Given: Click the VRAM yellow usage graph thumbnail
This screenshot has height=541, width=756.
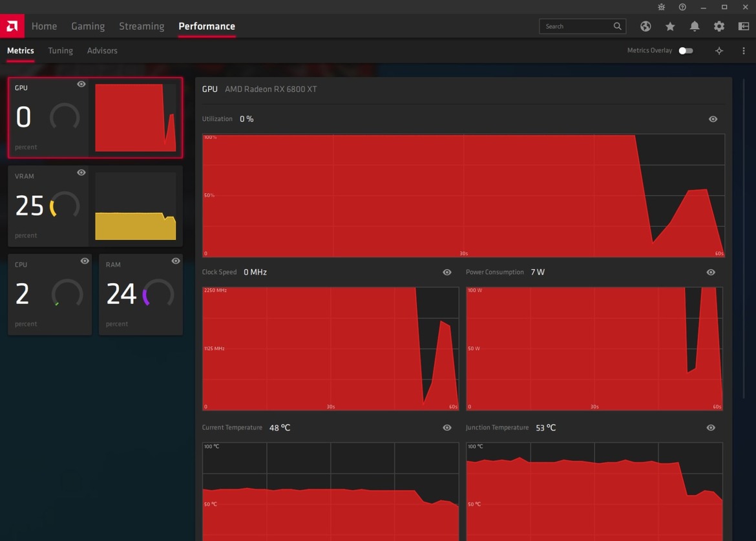Looking at the screenshot, I should point(136,206).
